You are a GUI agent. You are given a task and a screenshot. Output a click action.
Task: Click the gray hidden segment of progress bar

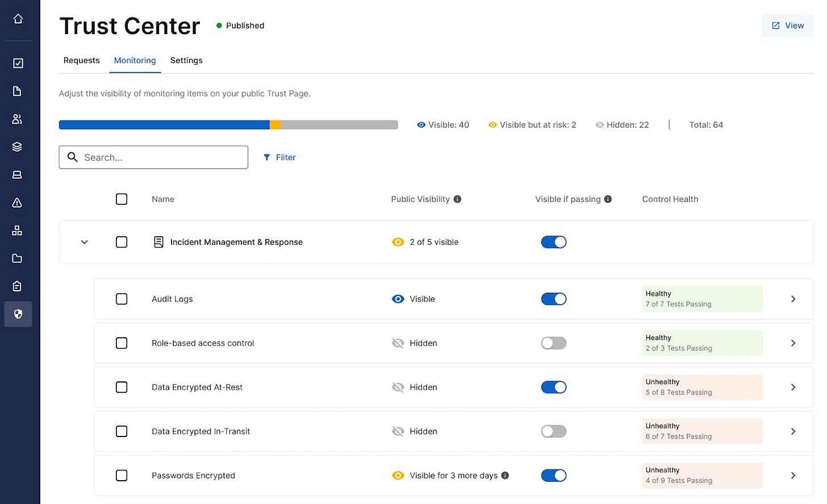(339, 125)
